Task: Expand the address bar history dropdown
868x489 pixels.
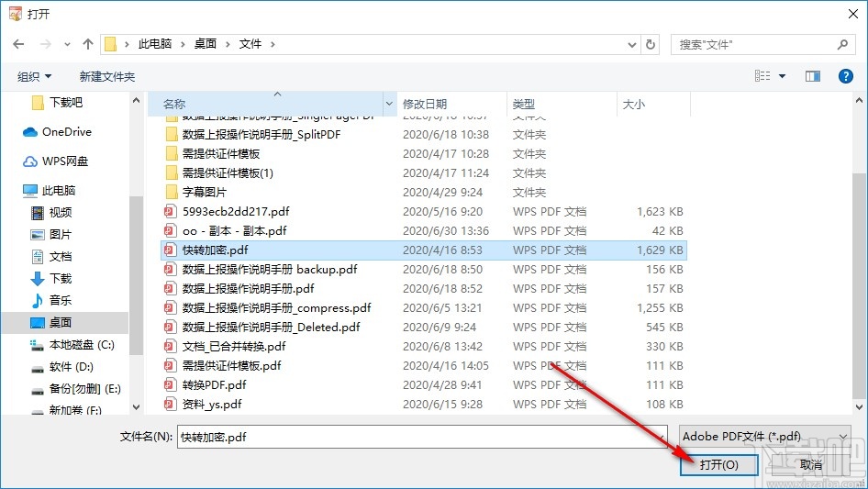Action: click(x=631, y=45)
